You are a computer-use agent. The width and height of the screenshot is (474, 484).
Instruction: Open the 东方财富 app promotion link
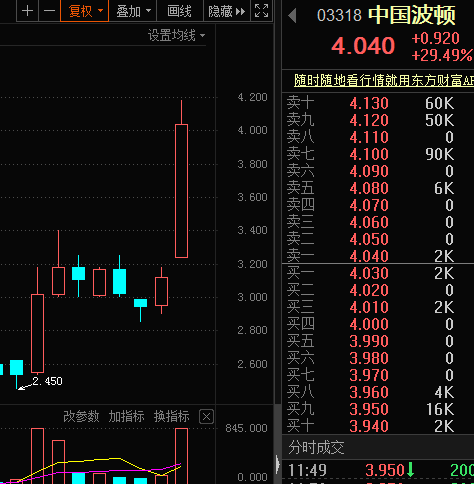click(384, 81)
